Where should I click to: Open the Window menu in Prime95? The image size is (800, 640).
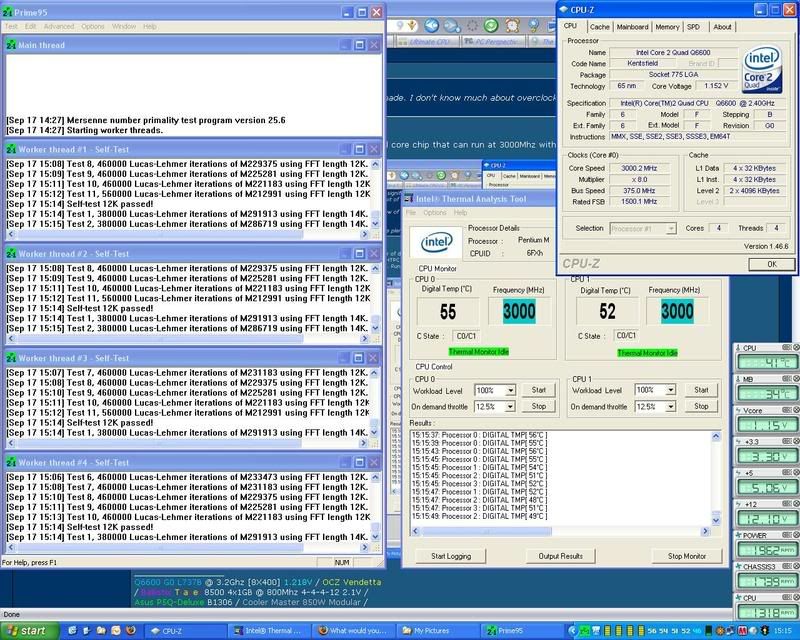(124, 27)
